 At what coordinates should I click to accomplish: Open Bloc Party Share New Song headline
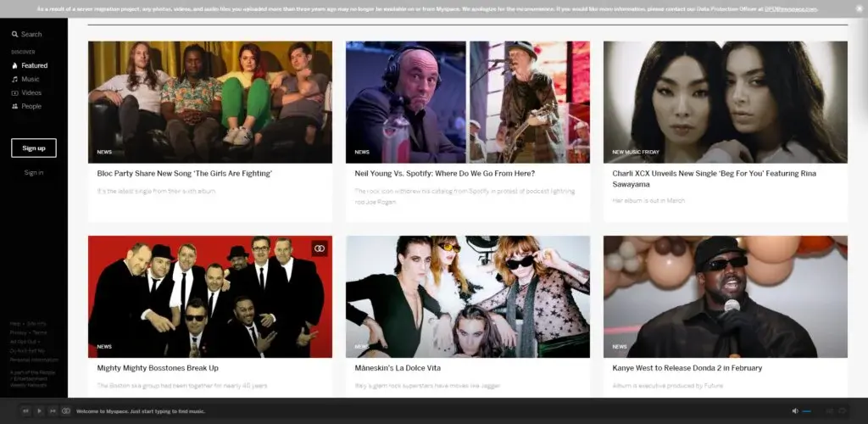[185, 173]
